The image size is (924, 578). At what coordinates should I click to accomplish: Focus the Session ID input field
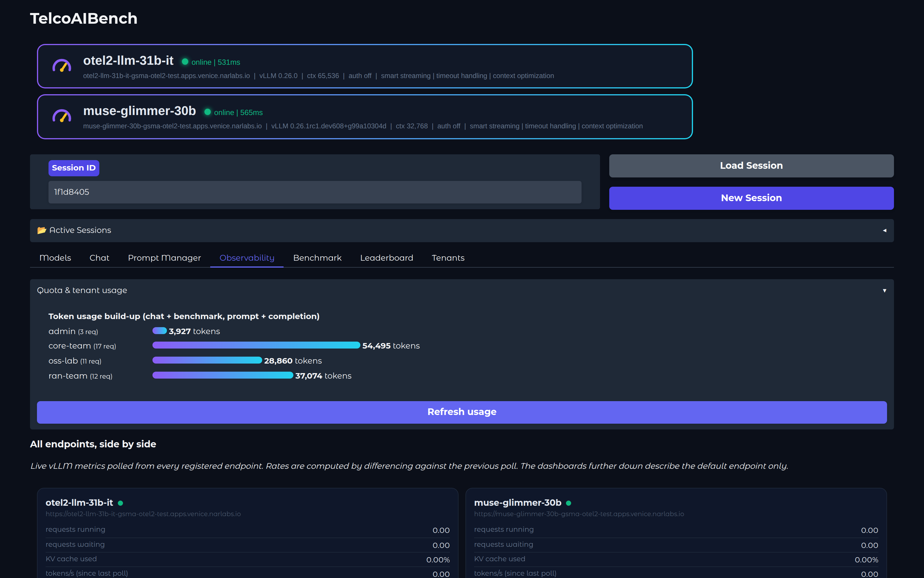point(315,192)
